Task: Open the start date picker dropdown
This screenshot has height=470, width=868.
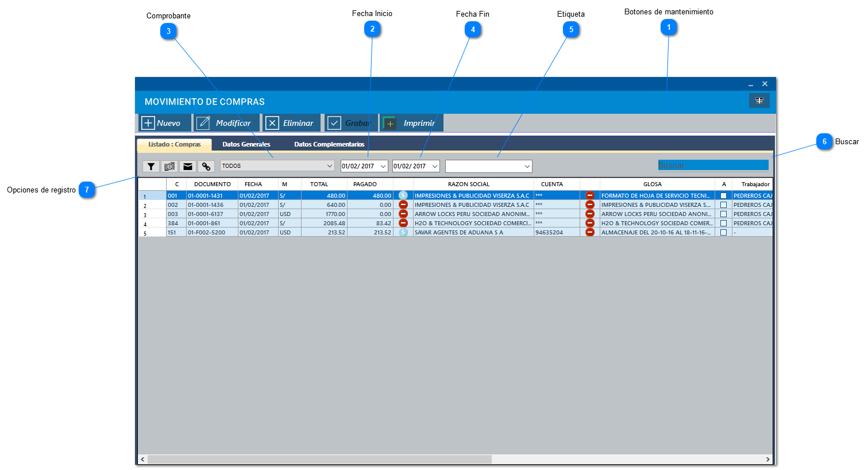Action: tap(383, 167)
